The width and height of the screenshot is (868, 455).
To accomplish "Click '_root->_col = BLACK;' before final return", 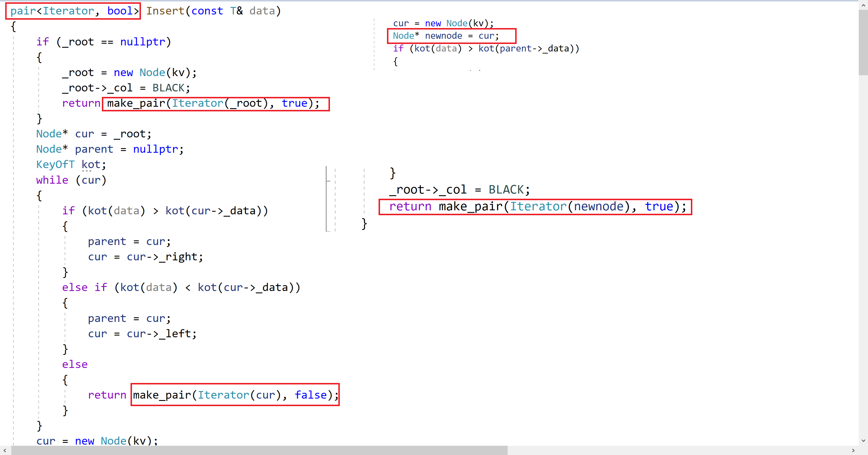I will [460, 190].
